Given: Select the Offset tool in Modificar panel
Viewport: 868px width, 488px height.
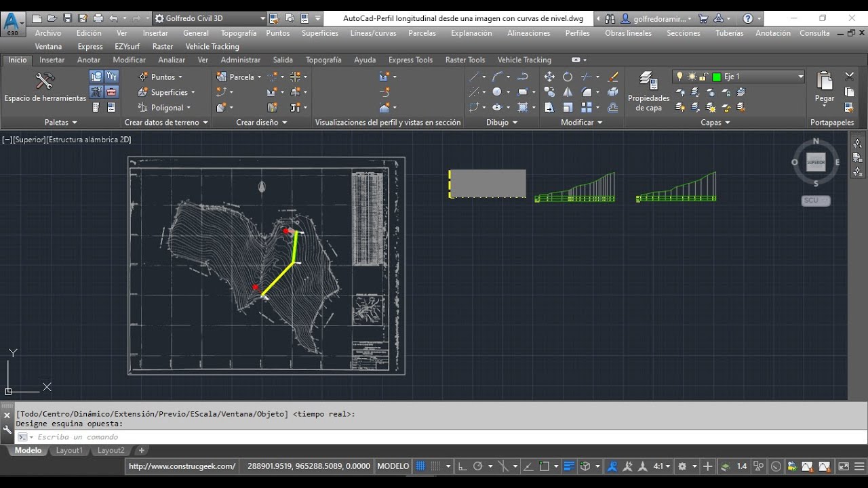Looking at the screenshot, I should tap(613, 107).
